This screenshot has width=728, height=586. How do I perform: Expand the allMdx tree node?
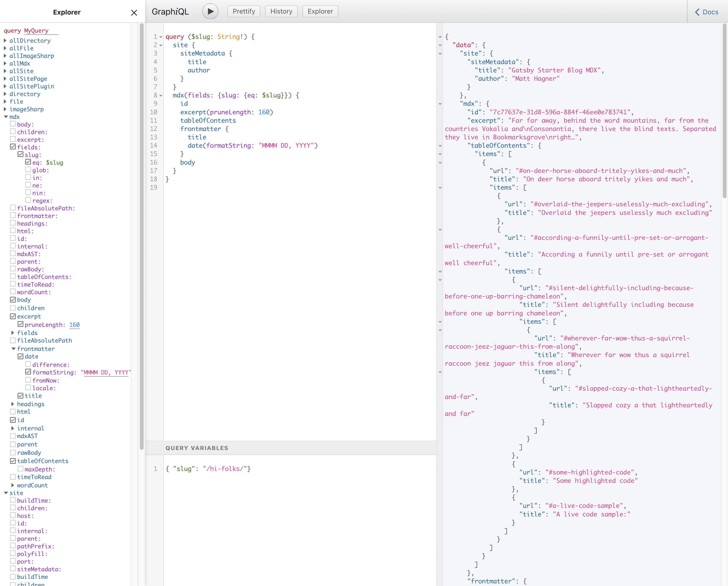point(5,63)
